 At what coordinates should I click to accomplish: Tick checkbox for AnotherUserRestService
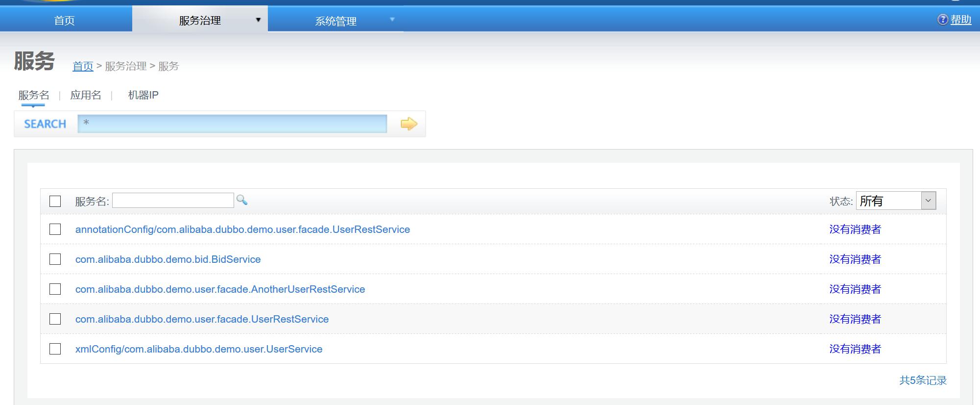(55, 289)
